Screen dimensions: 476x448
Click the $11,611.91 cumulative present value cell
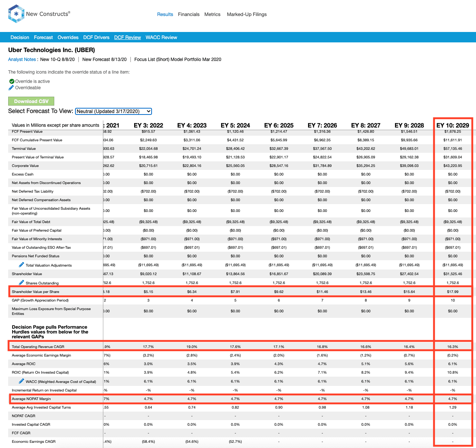click(x=453, y=140)
